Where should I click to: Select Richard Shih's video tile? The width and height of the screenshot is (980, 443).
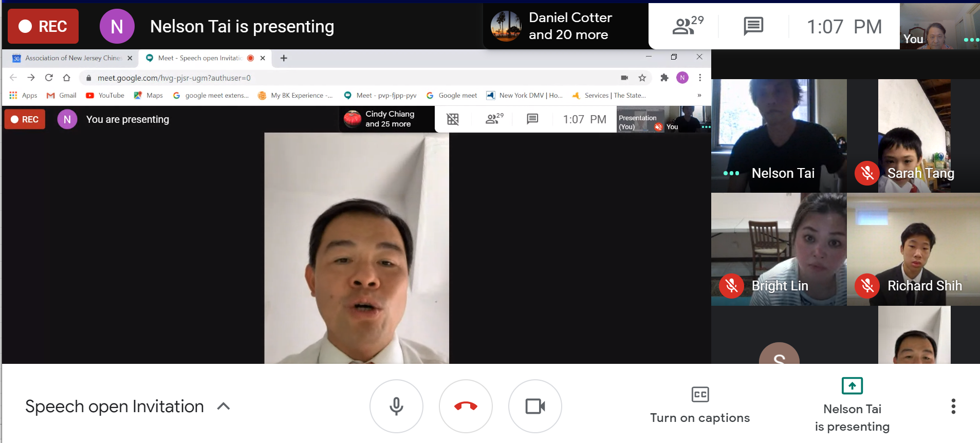click(x=913, y=249)
